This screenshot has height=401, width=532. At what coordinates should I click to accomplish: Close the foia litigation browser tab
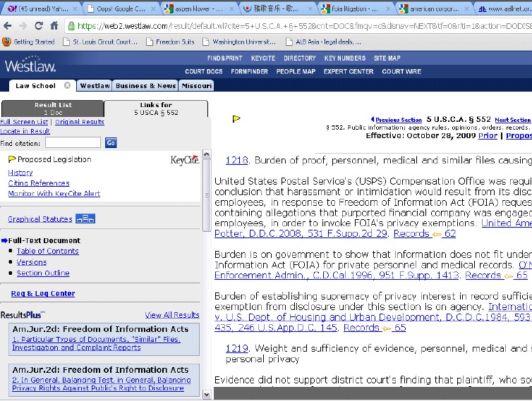coord(389,9)
